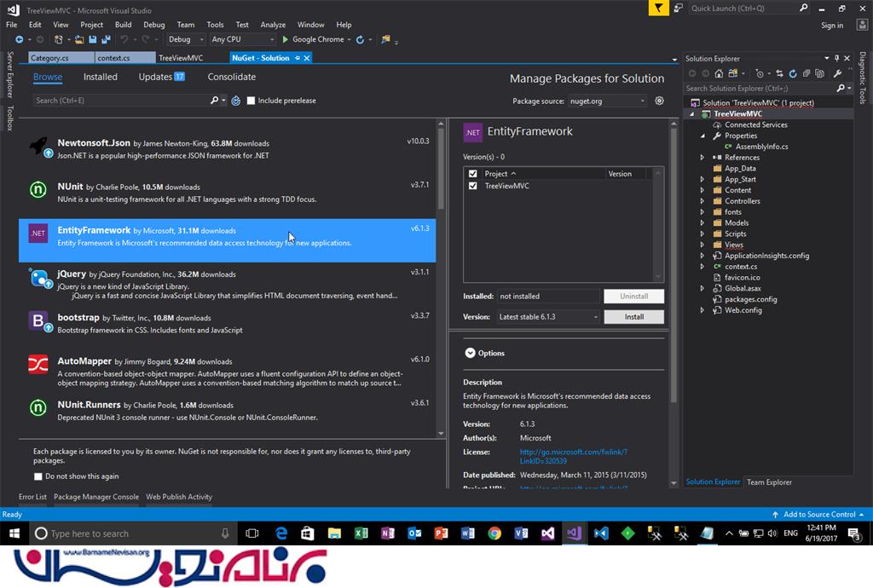Open the Package source nuget.org dropdown
The image size is (873, 588).
[x=607, y=101]
